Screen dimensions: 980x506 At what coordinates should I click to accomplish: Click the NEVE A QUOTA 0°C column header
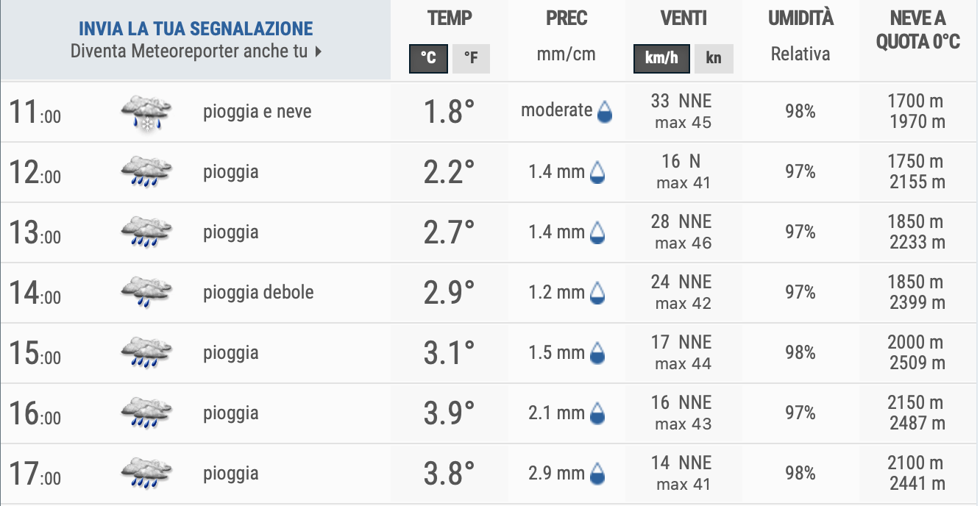pyautogui.click(x=917, y=30)
